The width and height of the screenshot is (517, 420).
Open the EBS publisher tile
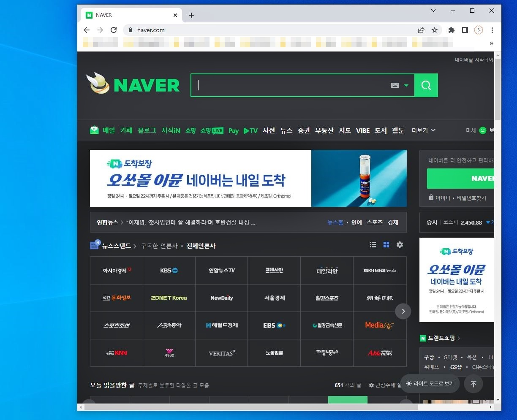click(x=274, y=325)
